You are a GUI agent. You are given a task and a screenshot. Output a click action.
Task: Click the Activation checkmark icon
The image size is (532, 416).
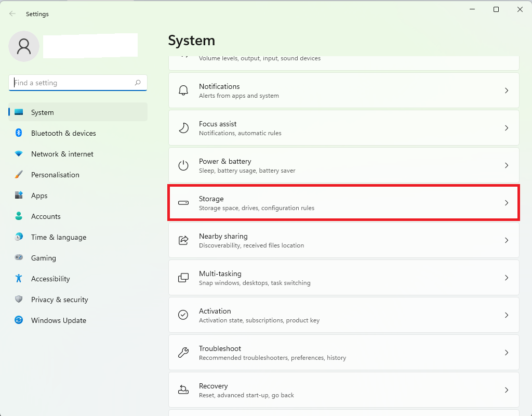(183, 315)
